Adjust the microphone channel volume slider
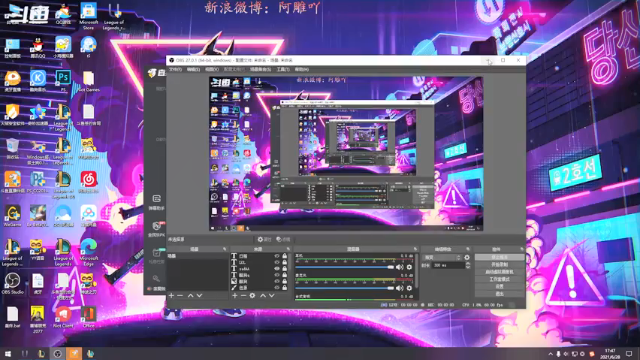Viewport: 640px width, 360px height. [344, 288]
